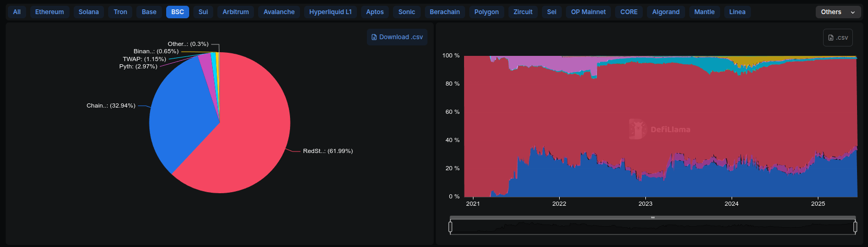Select the Linea chain tab

[x=737, y=12]
